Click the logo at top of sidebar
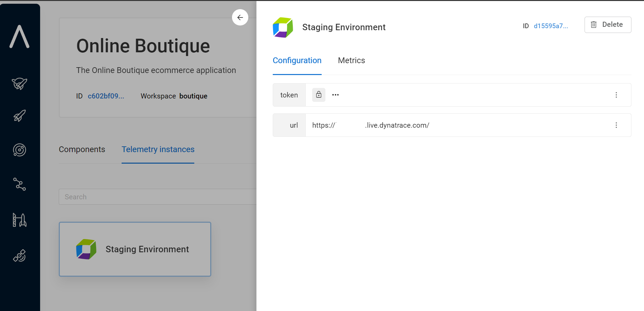 pyautogui.click(x=19, y=37)
